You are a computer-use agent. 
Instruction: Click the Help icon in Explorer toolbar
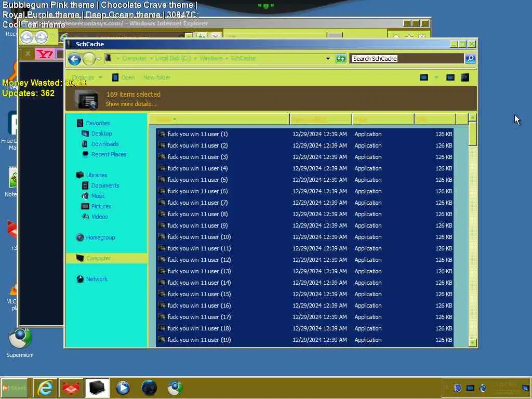(465, 77)
